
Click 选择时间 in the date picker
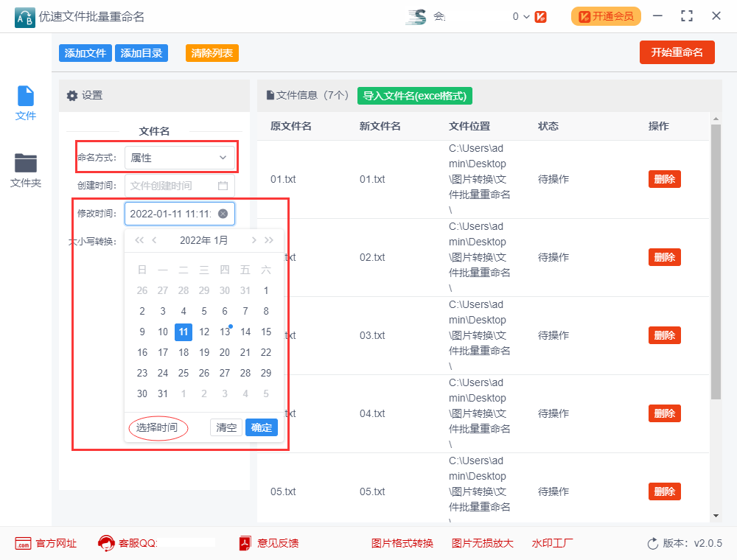point(157,427)
